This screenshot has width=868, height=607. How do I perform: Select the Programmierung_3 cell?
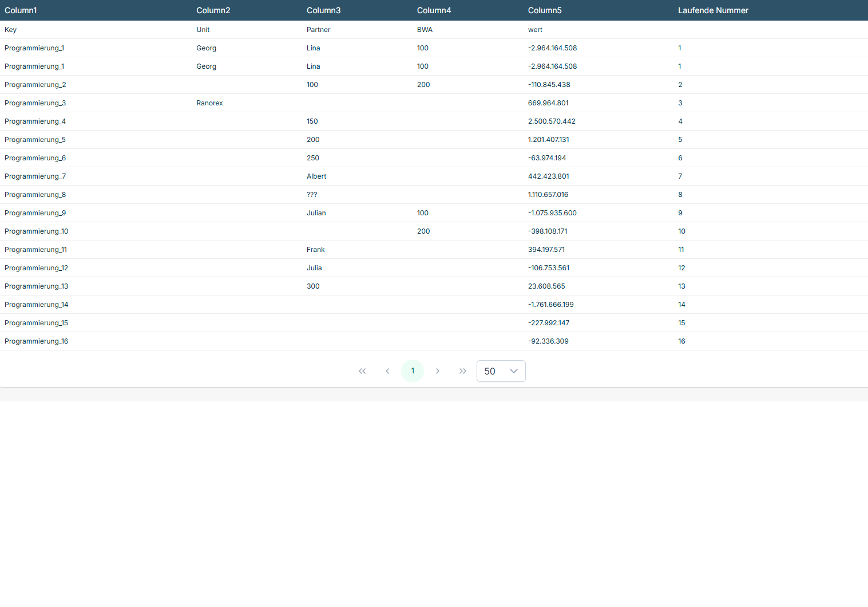click(x=35, y=103)
